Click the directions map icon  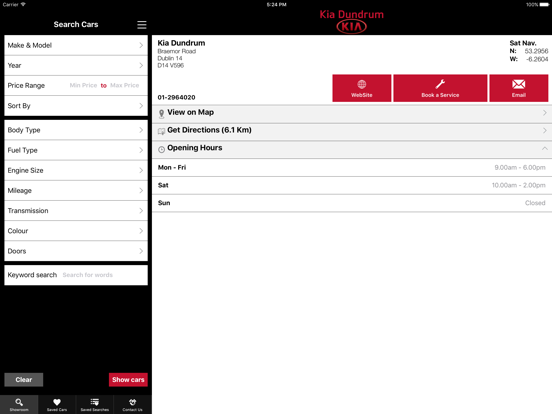coord(161,131)
